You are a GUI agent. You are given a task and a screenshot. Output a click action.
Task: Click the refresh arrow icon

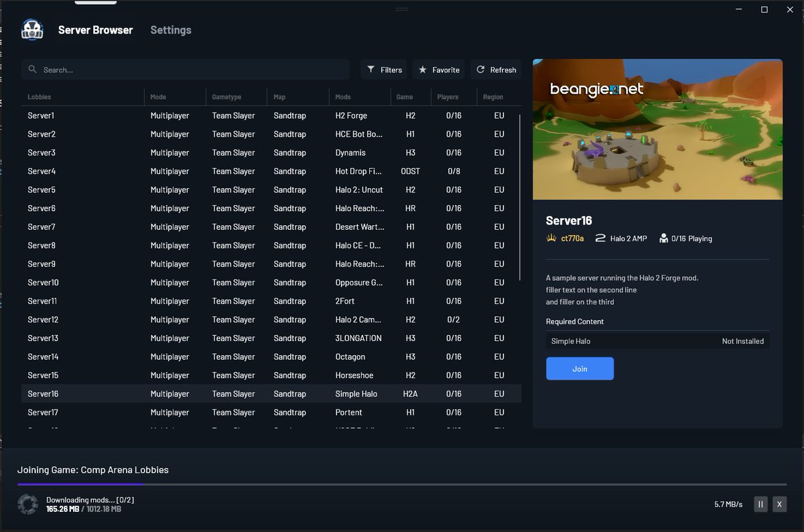tap(480, 70)
